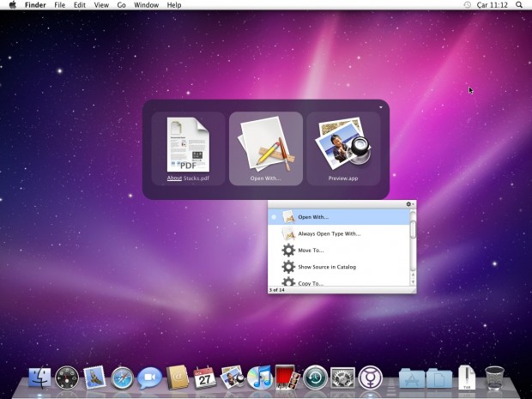Open the Finder menu
Viewport: 532px width, 399px height.
click(35, 5)
